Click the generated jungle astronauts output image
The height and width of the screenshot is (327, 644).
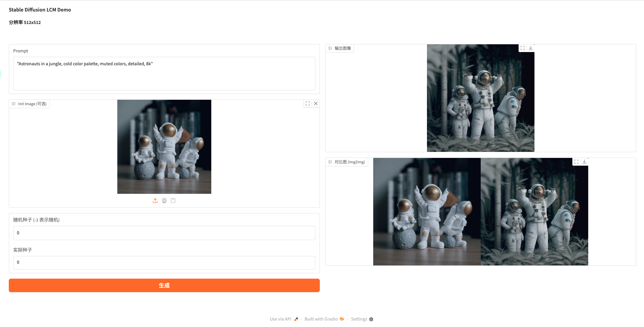(480, 98)
